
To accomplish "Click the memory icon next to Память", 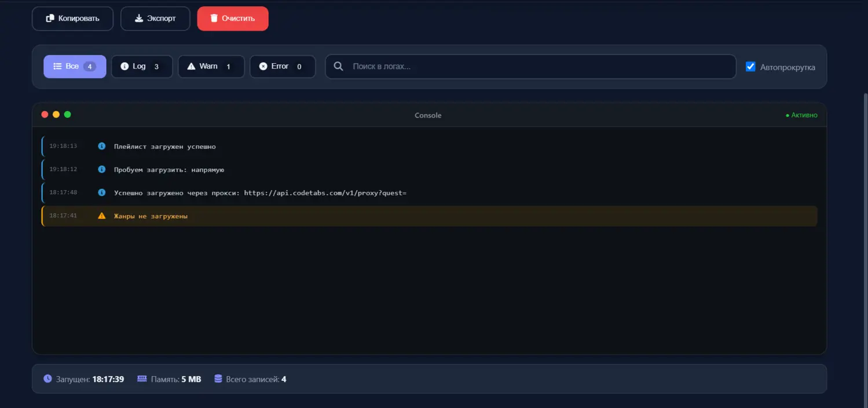I will point(142,379).
